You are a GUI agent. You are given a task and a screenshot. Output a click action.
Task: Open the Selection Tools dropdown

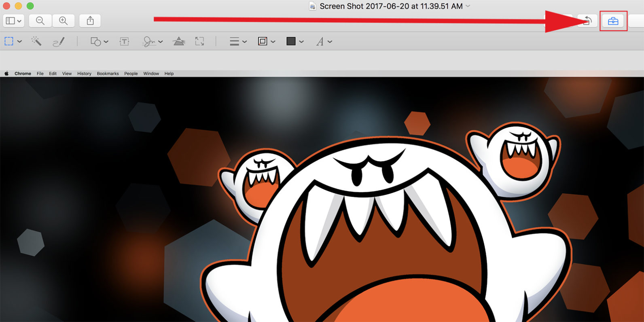click(x=13, y=41)
